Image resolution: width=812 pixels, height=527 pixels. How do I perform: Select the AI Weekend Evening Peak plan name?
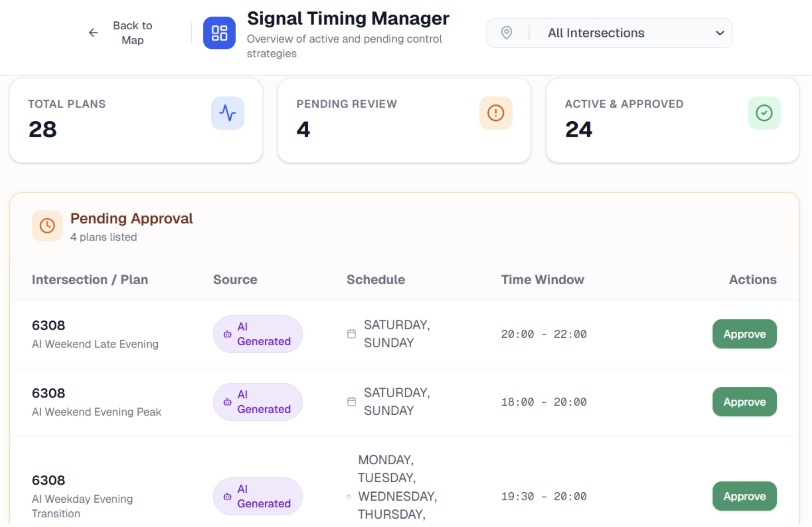(97, 412)
